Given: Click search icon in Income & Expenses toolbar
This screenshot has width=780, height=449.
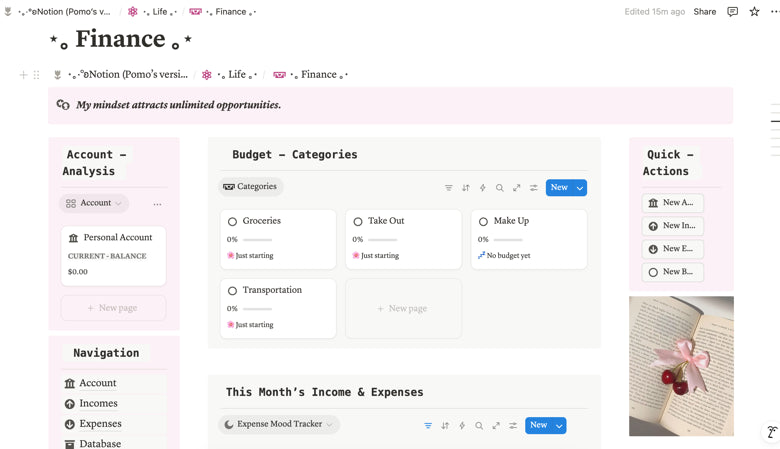Looking at the screenshot, I should [479, 426].
